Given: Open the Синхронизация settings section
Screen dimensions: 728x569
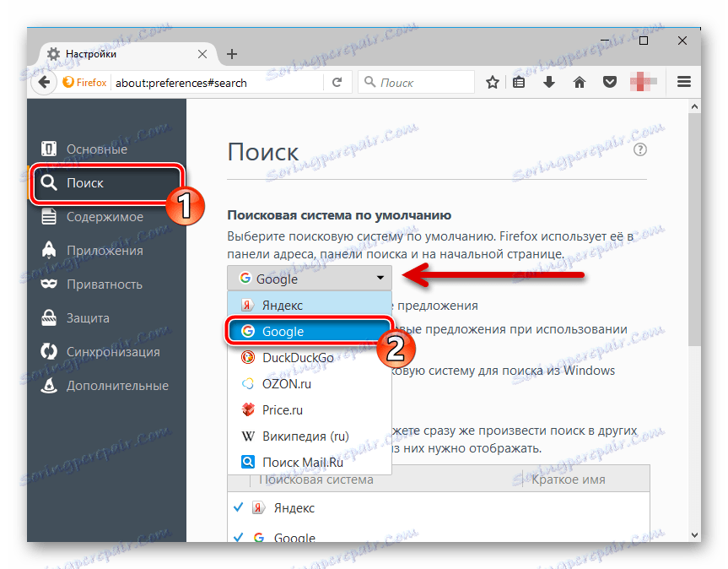Looking at the screenshot, I should [x=107, y=352].
